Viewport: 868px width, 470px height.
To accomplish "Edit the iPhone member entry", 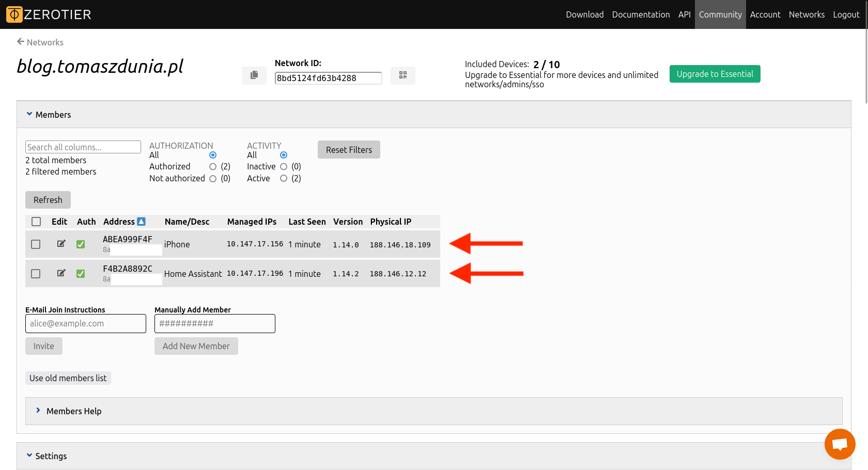I will (61, 244).
